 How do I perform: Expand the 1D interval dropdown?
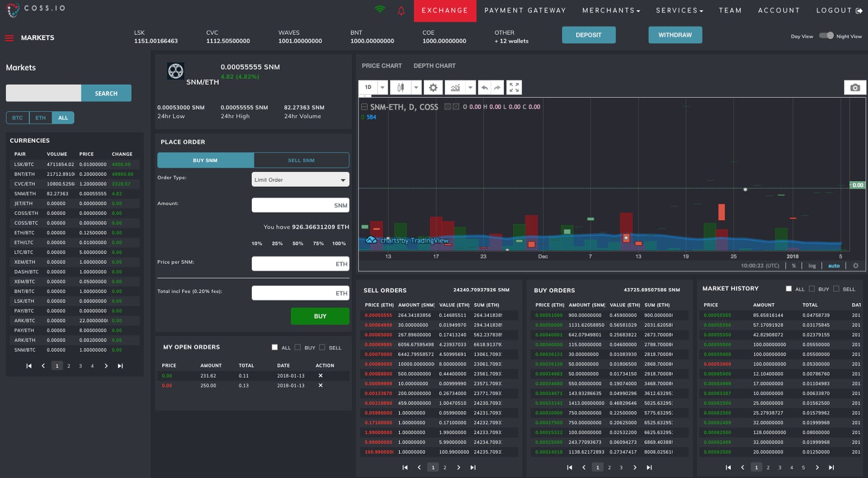tap(382, 87)
